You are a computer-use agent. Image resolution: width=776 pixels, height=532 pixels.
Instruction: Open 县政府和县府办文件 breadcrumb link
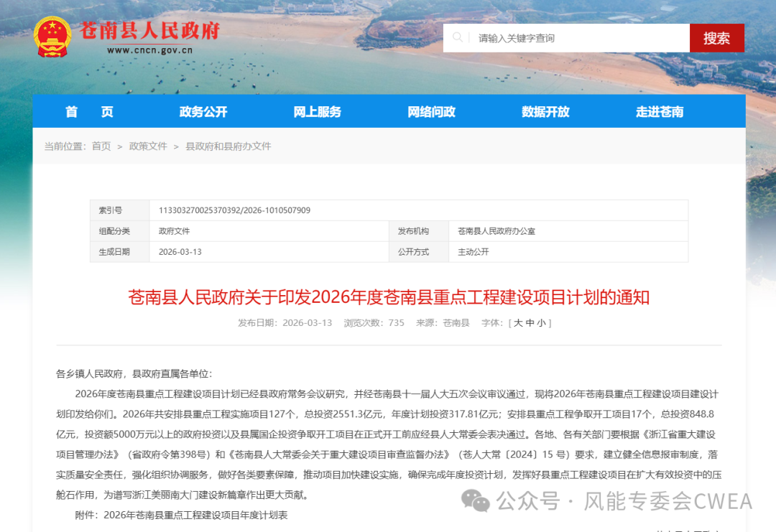(228, 146)
